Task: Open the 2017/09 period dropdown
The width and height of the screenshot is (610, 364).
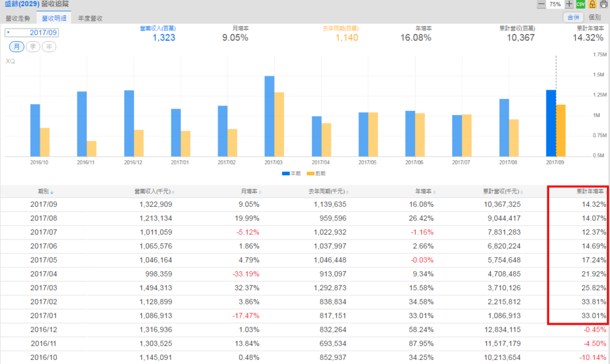Action: 32,33
